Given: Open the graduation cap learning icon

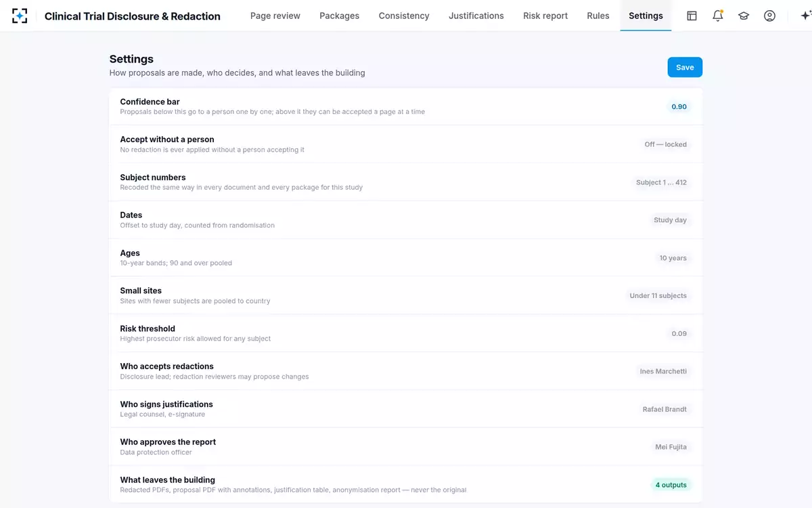Looking at the screenshot, I should coord(744,16).
